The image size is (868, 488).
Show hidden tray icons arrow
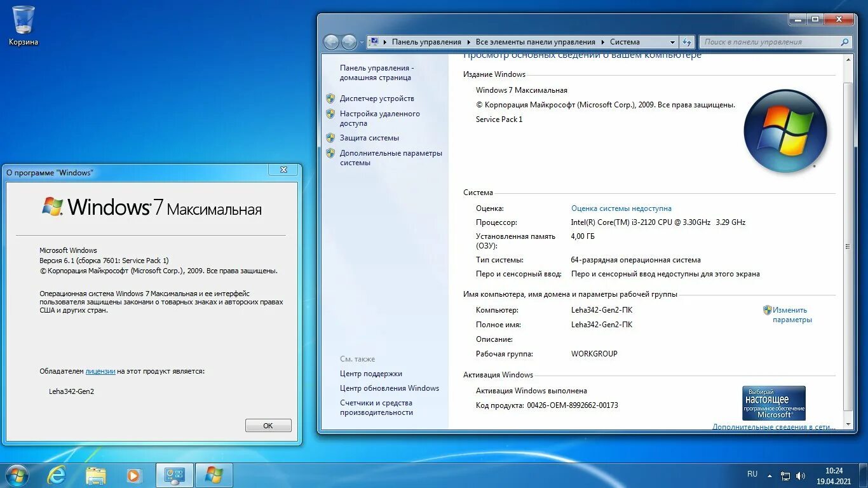click(770, 475)
